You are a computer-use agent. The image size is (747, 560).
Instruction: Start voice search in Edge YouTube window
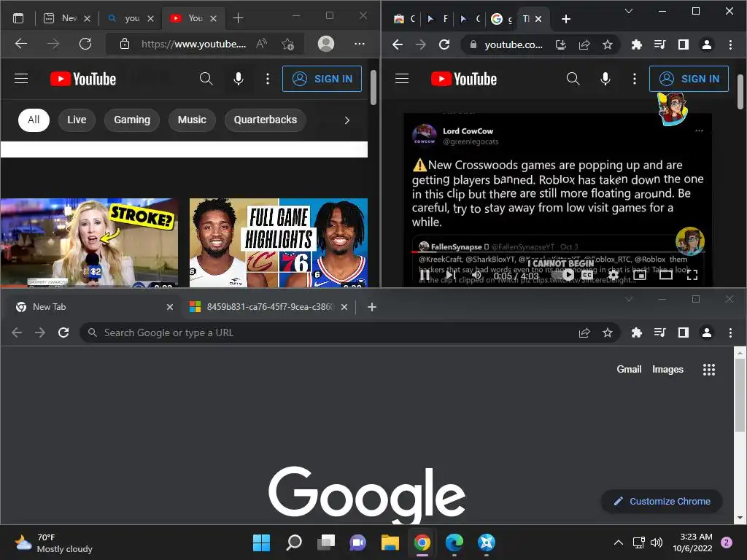239,79
